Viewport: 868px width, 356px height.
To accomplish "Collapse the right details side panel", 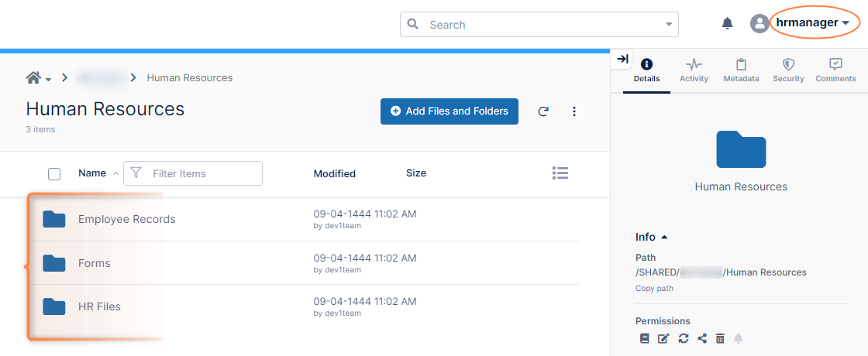I will pyautogui.click(x=622, y=59).
